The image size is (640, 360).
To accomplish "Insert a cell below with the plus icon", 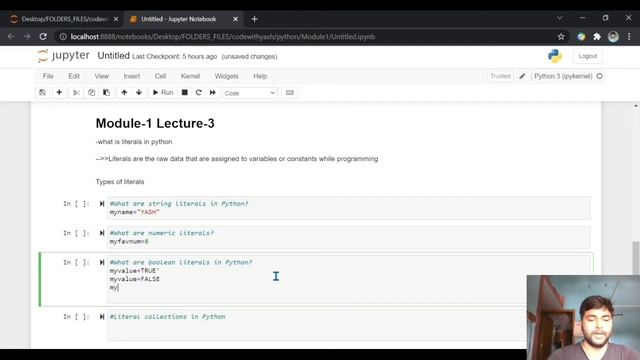I will pyautogui.click(x=59, y=93).
